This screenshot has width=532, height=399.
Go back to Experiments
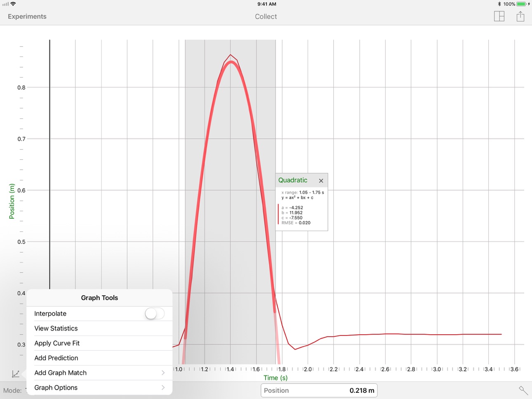coord(27,17)
